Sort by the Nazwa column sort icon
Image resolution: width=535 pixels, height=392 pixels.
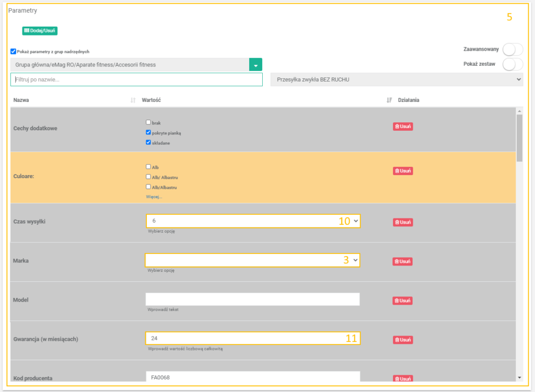coord(133,100)
